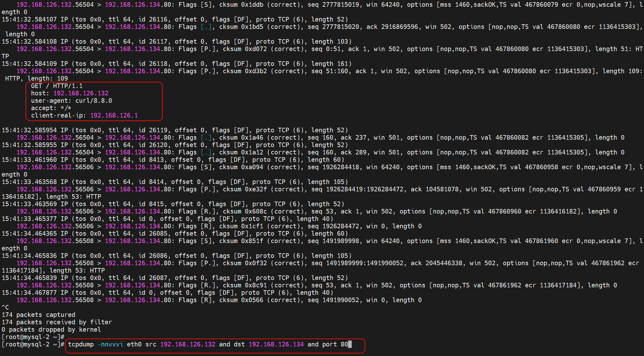Click eth0 interface name in the command
644x356 pixels.
tap(134, 344)
